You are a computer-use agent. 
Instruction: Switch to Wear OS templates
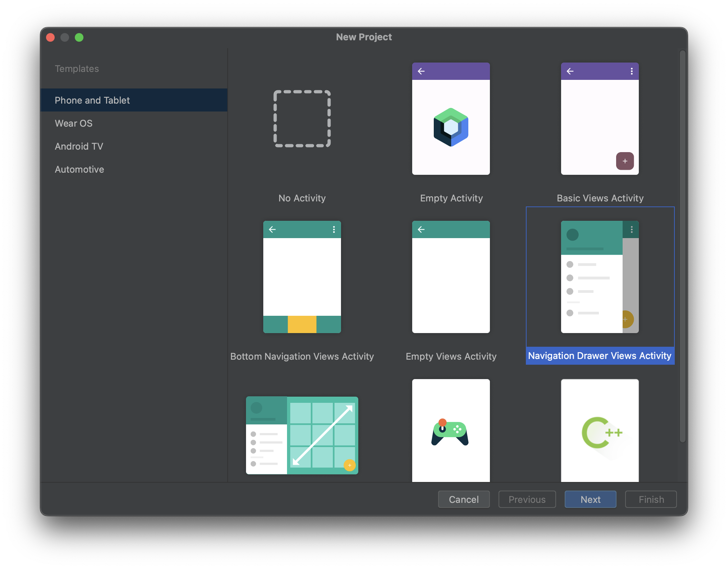(74, 123)
